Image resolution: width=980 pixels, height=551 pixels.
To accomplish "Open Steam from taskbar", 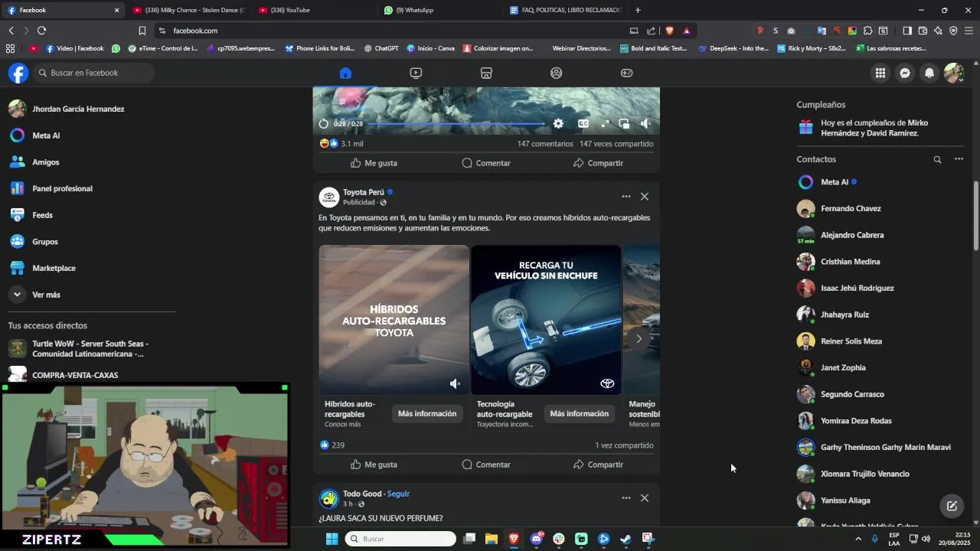I will coord(626,539).
